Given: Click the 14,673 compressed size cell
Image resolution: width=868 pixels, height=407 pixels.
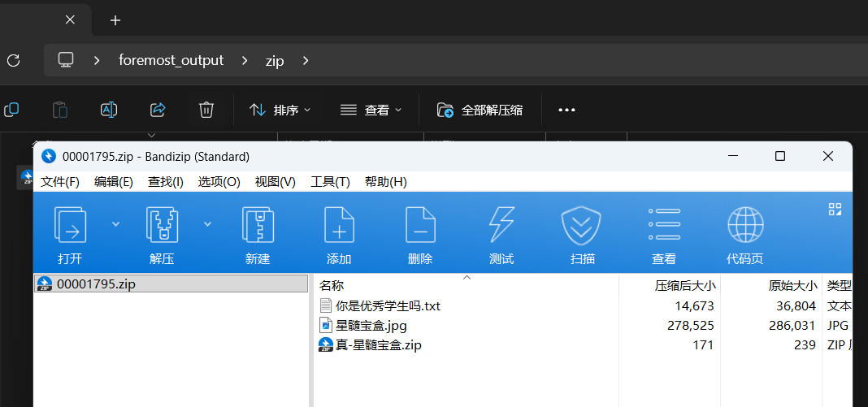Looking at the screenshot, I should (694, 305).
